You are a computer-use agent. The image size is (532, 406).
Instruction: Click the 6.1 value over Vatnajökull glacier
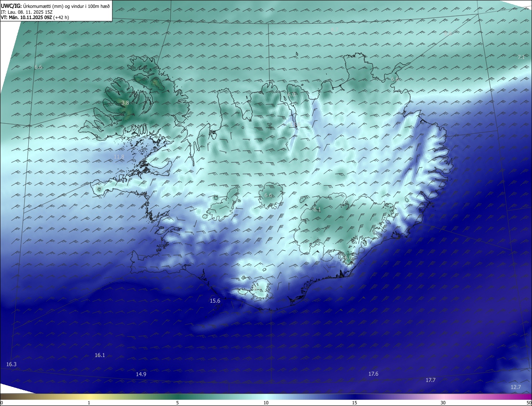click(317, 210)
